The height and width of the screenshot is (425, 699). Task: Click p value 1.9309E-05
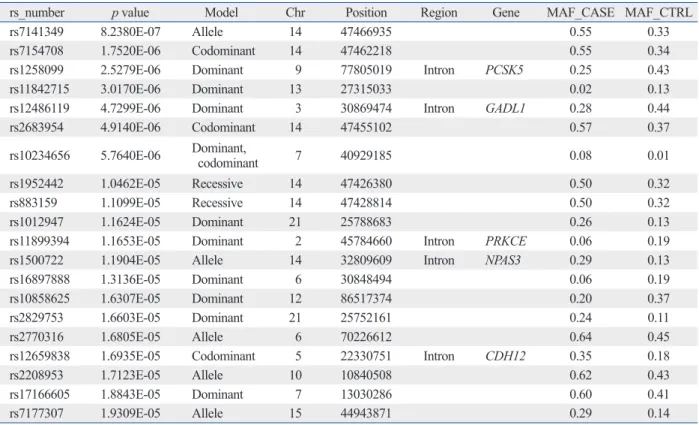pyautogui.click(x=130, y=414)
